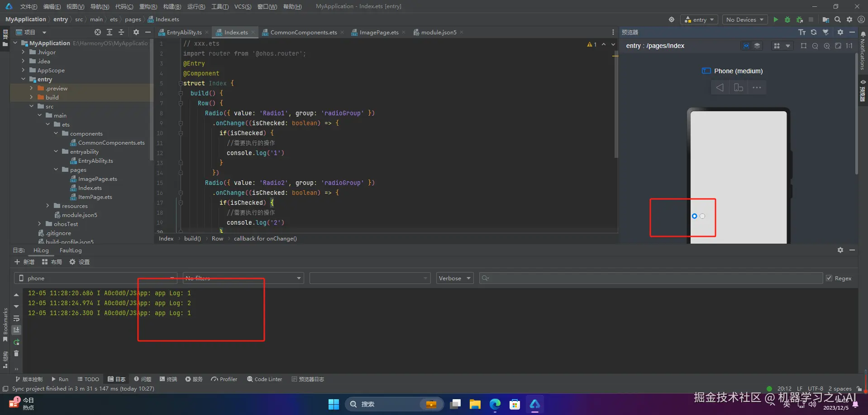This screenshot has height=415, width=868.
Task: Open the Verbose log level dropdown
Action: coord(455,278)
